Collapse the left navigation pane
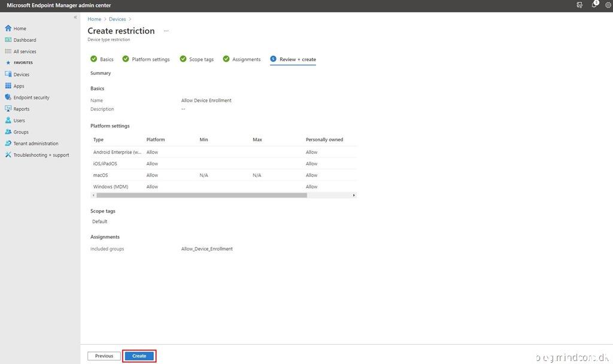Screen dimensions: 613x364 tap(75, 17)
